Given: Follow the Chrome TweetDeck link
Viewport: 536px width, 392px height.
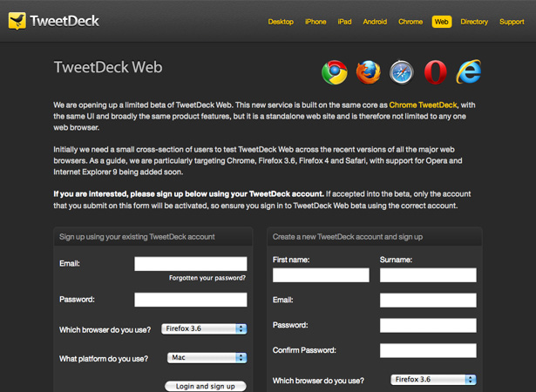Looking at the screenshot, I should 423,105.
